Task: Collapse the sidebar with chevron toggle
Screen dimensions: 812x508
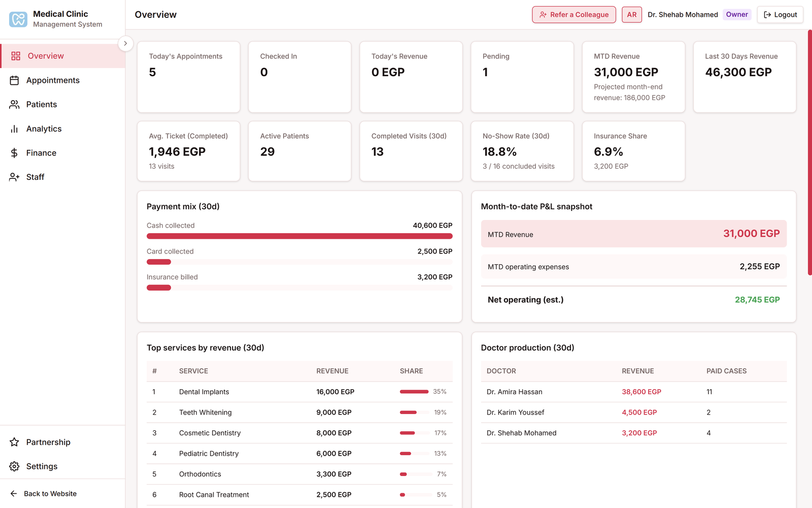Action: tap(125, 44)
